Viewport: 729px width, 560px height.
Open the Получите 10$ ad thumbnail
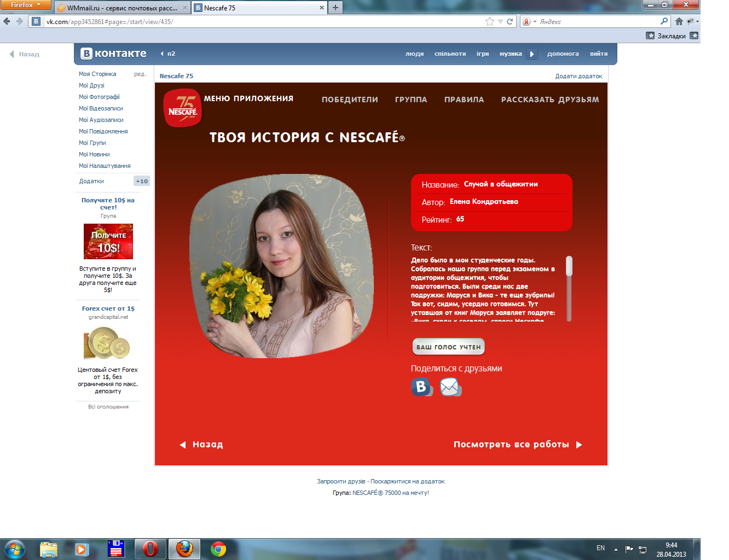coord(108,241)
